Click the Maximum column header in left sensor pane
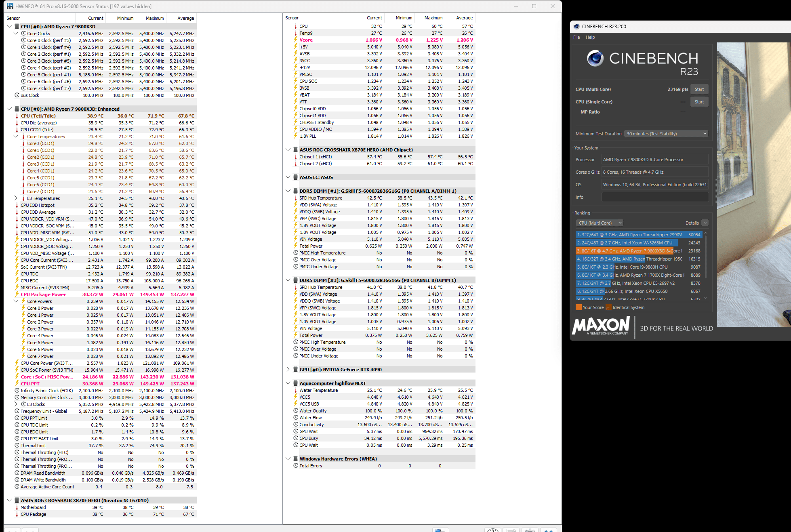791x532 pixels. click(x=155, y=18)
